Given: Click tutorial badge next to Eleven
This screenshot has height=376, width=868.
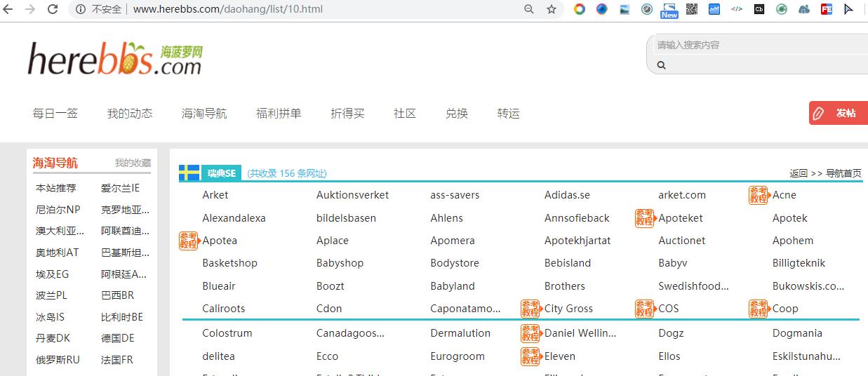Looking at the screenshot, I should coord(530,356).
